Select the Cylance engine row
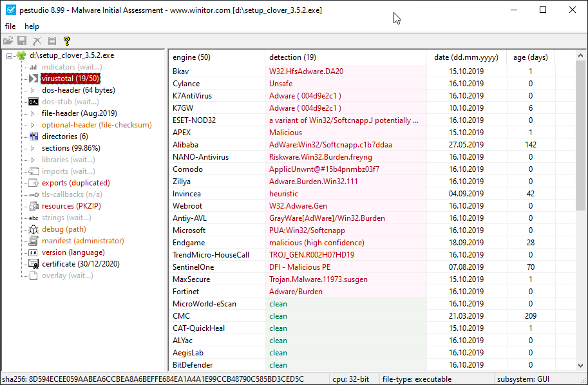The image size is (588, 385). [372, 84]
